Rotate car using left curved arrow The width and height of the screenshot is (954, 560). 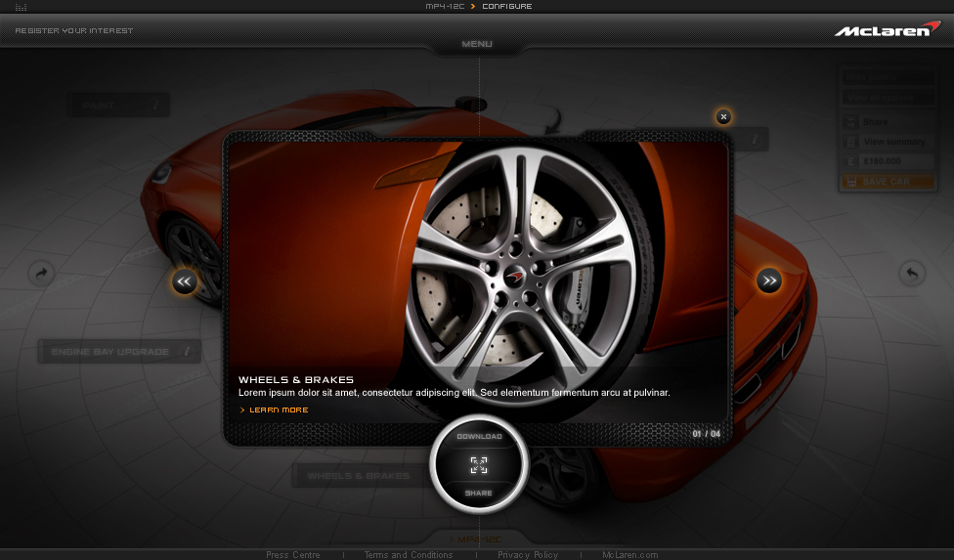(41, 273)
